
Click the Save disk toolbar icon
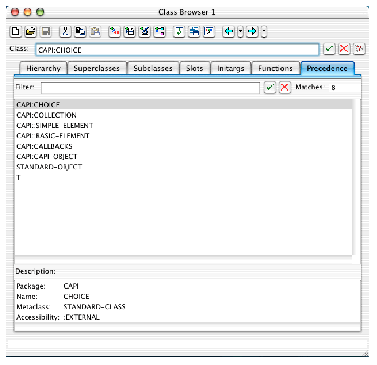coord(46,32)
